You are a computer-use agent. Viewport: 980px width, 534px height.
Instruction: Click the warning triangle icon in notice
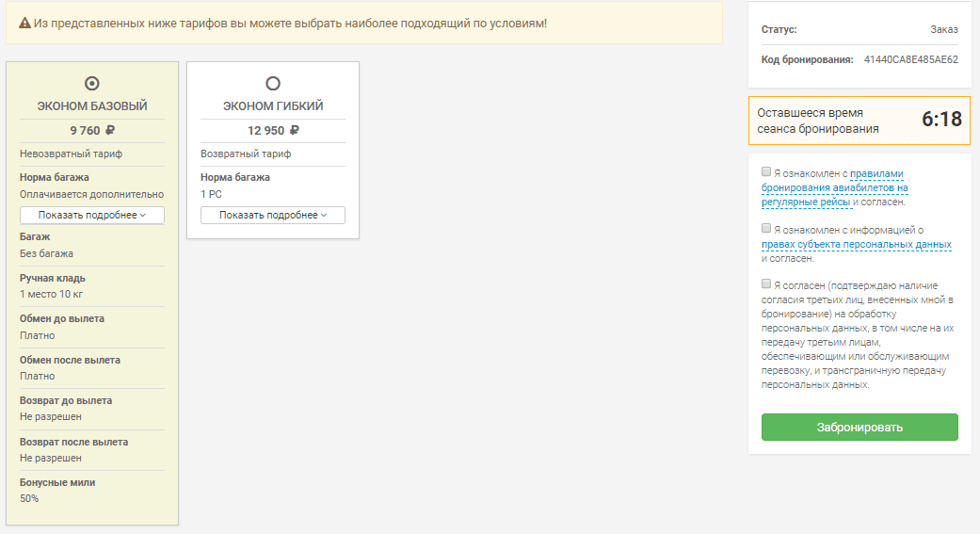24,24
